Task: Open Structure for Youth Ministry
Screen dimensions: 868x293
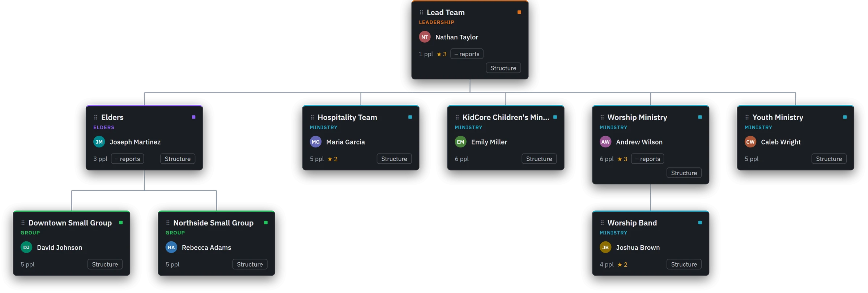Action: tap(829, 159)
